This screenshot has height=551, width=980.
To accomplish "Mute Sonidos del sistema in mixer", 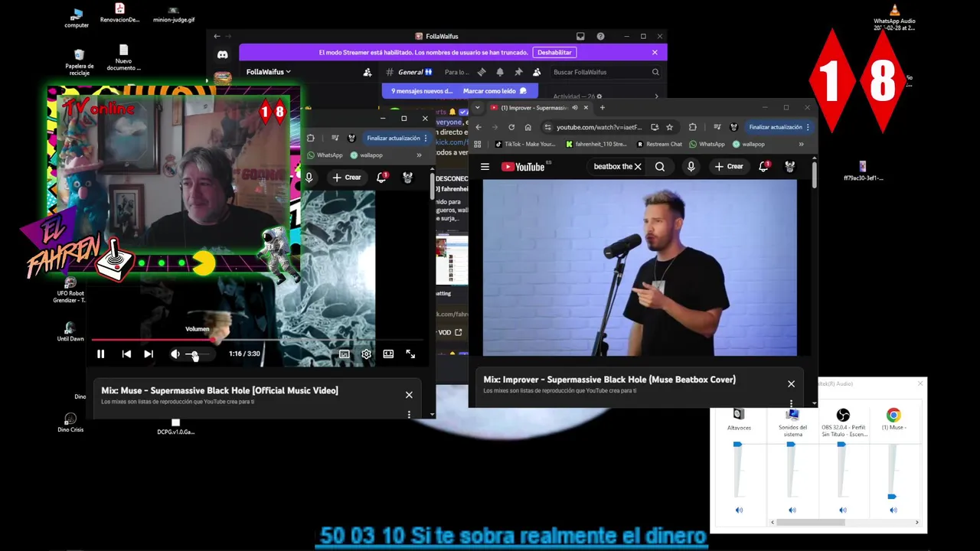I will [x=792, y=510].
